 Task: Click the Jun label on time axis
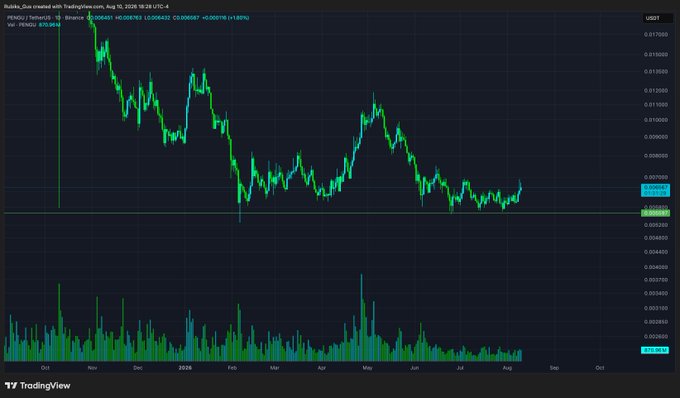pos(415,368)
